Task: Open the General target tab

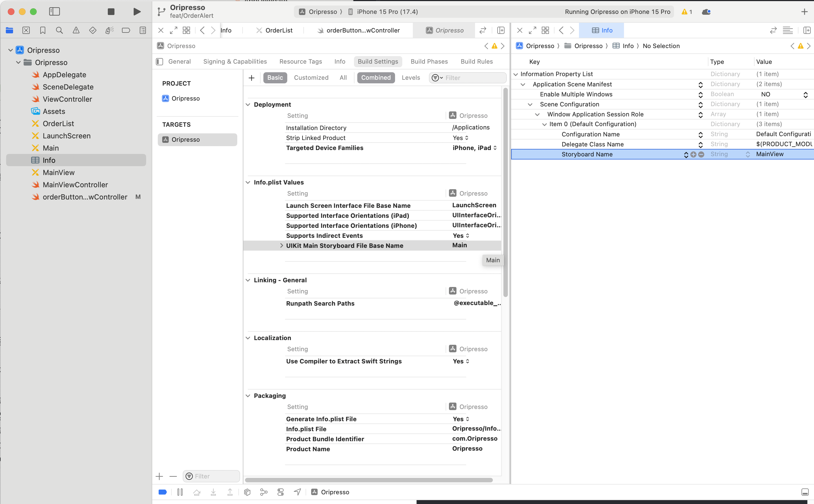Action: (x=179, y=61)
